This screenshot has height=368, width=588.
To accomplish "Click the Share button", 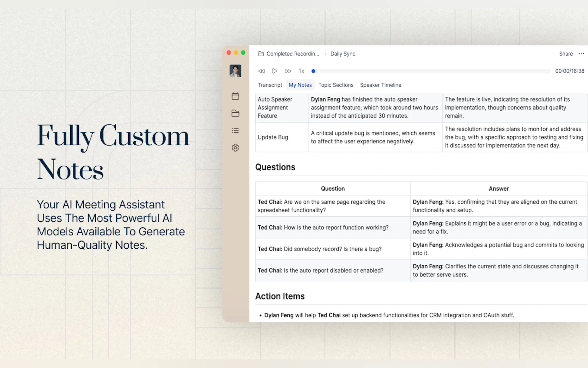I will point(566,54).
